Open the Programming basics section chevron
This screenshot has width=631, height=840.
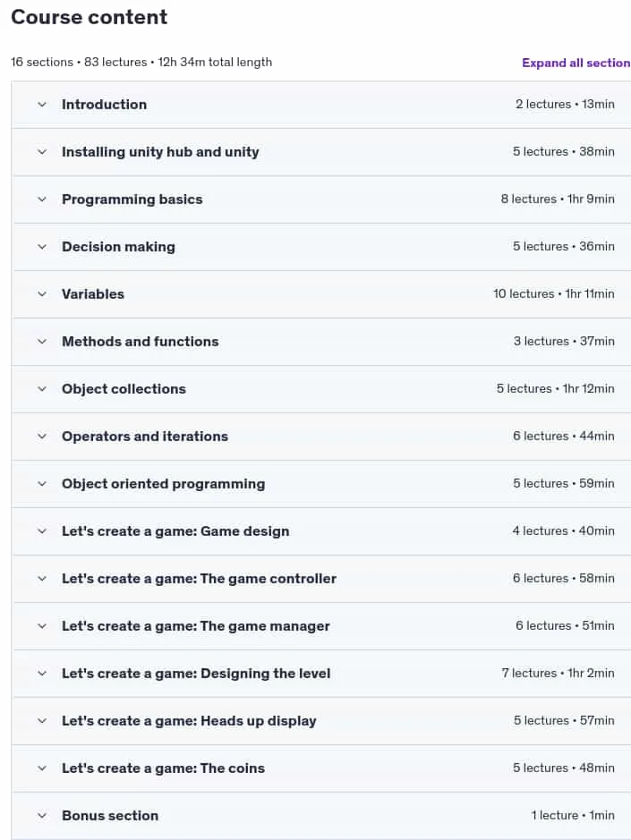click(x=42, y=199)
